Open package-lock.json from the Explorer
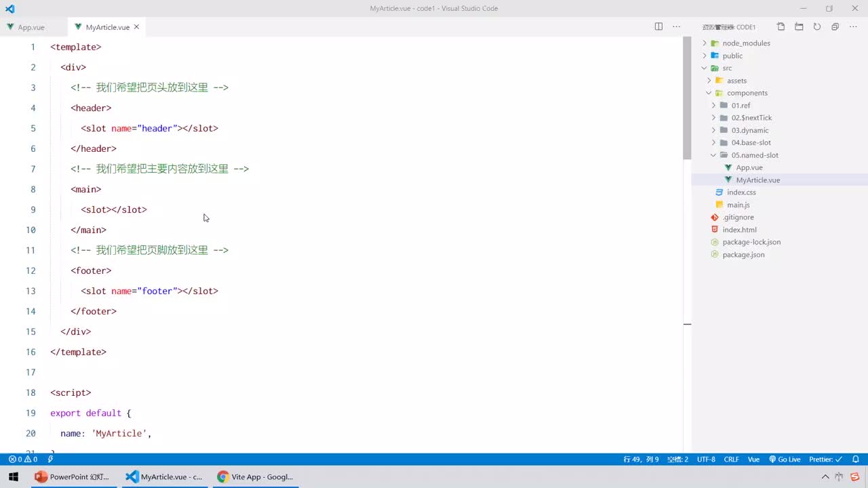This screenshot has width=868, height=488. tap(751, 242)
